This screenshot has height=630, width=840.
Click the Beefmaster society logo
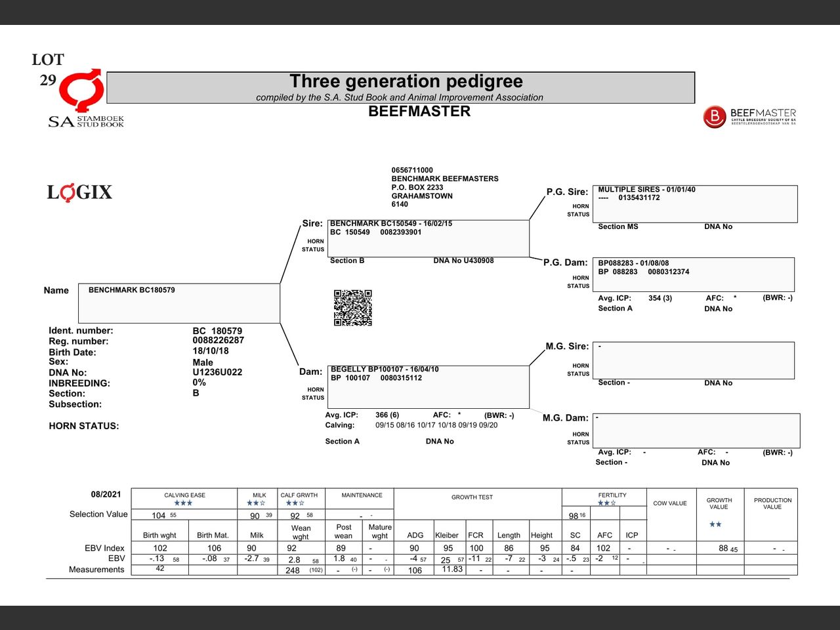pyautogui.click(x=749, y=116)
